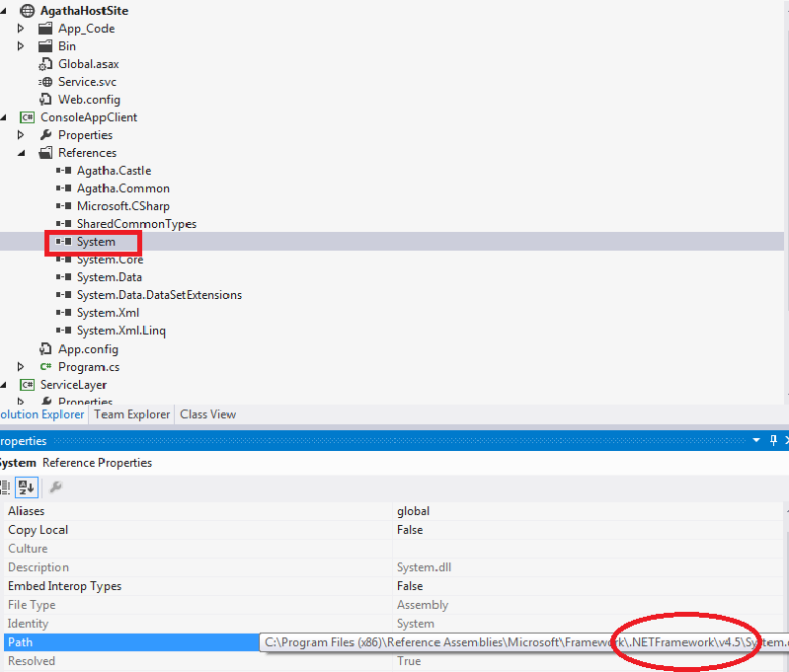Viewport: 789px width, 672px height.
Task: Expand the Bin folder
Action: (21, 46)
